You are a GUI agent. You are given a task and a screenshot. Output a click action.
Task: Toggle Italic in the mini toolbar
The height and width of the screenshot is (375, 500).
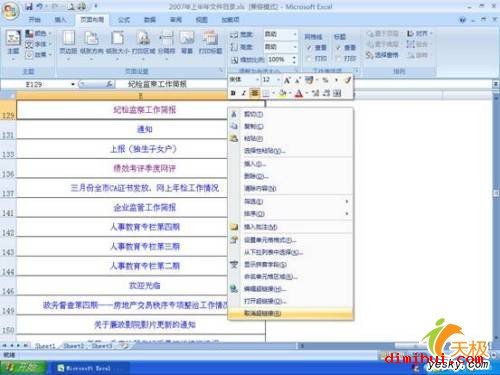[243, 93]
